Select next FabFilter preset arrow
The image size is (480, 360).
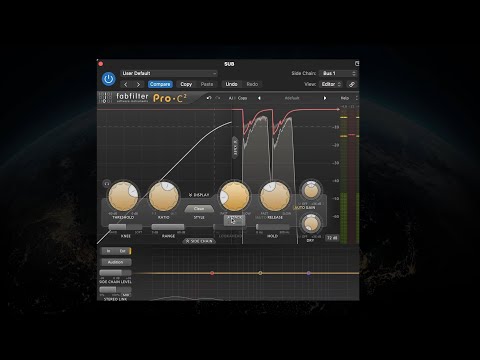pyautogui.click(x=325, y=98)
